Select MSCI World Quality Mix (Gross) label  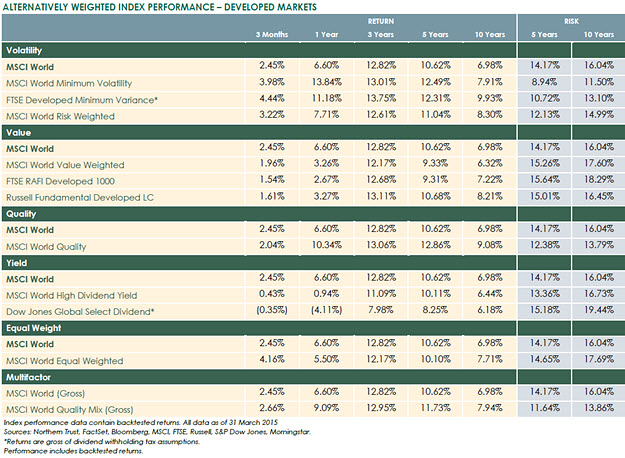point(69,410)
